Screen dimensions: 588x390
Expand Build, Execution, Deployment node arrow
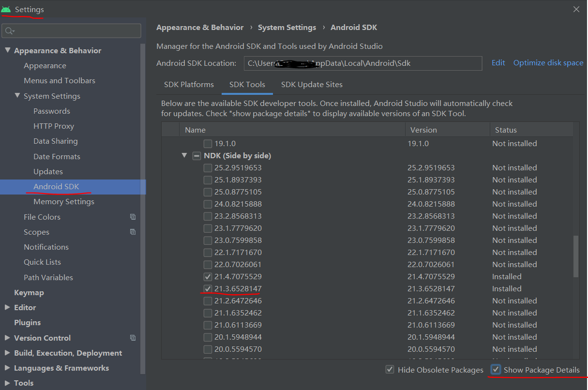pyautogui.click(x=7, y=353)
